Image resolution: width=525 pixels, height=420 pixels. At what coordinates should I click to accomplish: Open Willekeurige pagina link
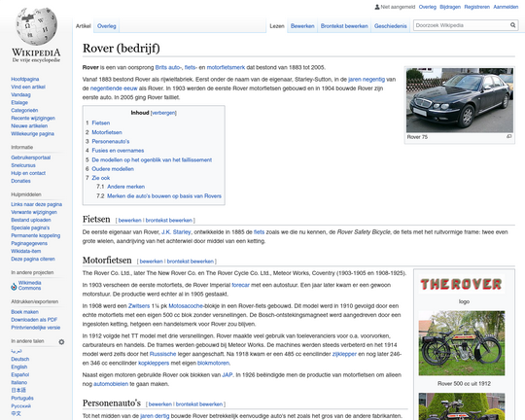click(x=32, y=133)
